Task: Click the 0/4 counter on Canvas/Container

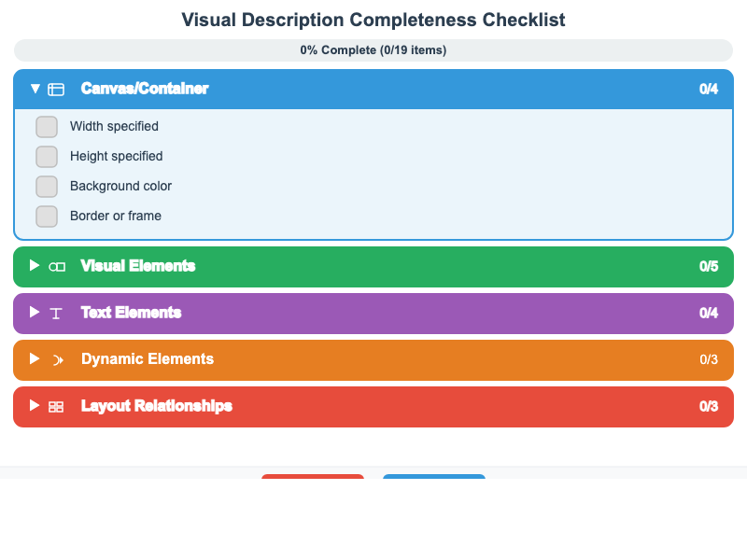Action: tap(710, 89)
